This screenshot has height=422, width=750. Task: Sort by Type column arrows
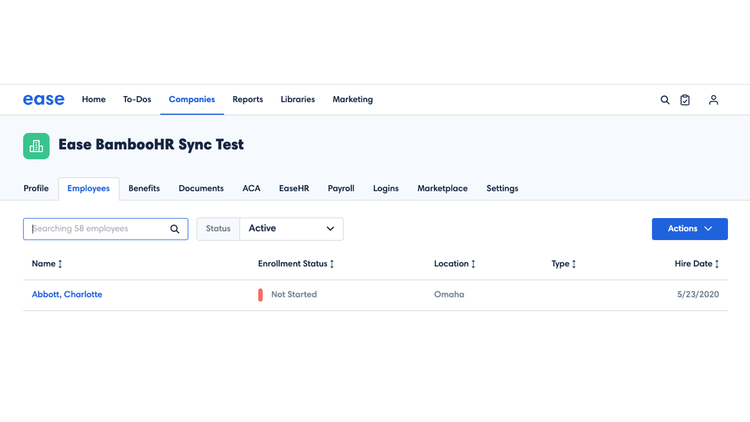[x=574, y=264]
